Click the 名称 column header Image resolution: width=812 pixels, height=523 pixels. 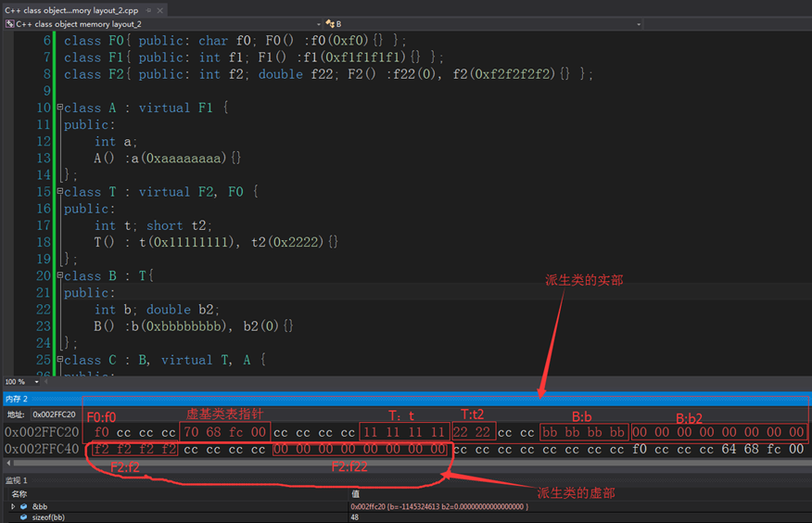[x=19, y=494]
